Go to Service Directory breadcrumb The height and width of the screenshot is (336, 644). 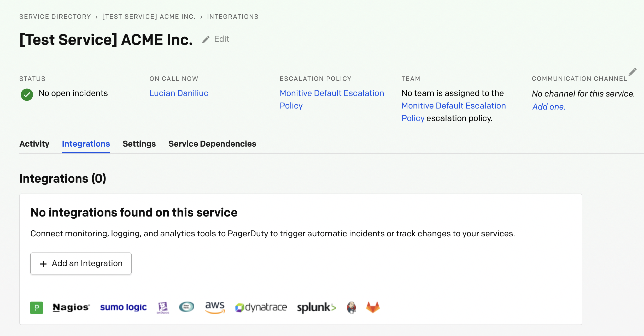coord(55,17)
